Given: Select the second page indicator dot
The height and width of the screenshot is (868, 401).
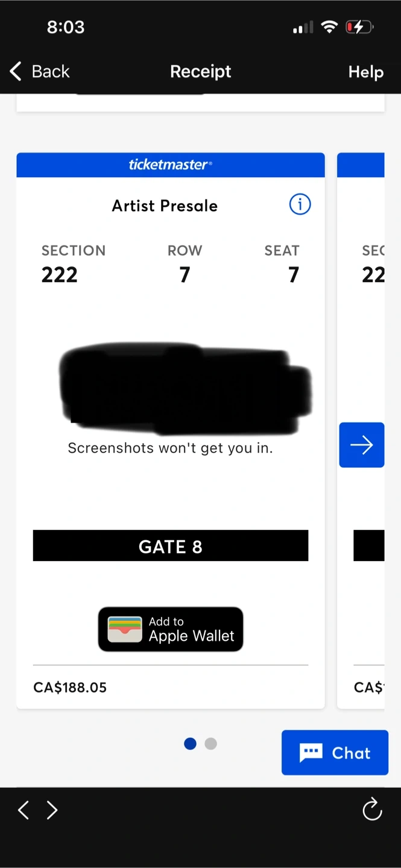Looking at the screenshot, I should click(210, 743).
